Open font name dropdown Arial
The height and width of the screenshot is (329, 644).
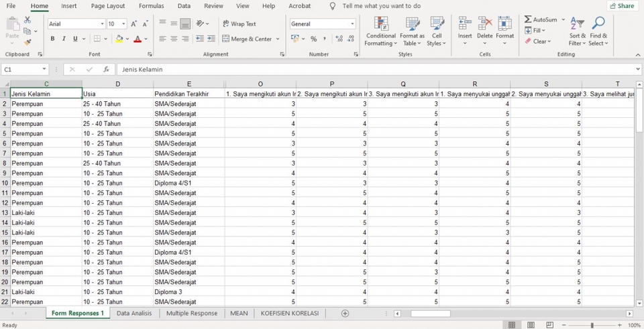[x=102, y=24]
